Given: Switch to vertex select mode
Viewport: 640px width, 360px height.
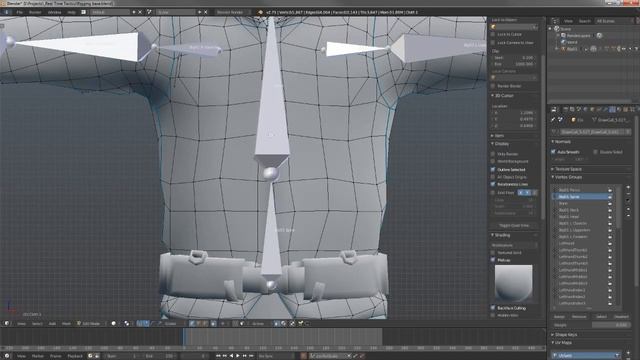Looking at the screenshot, I should [x=192, y=323].
